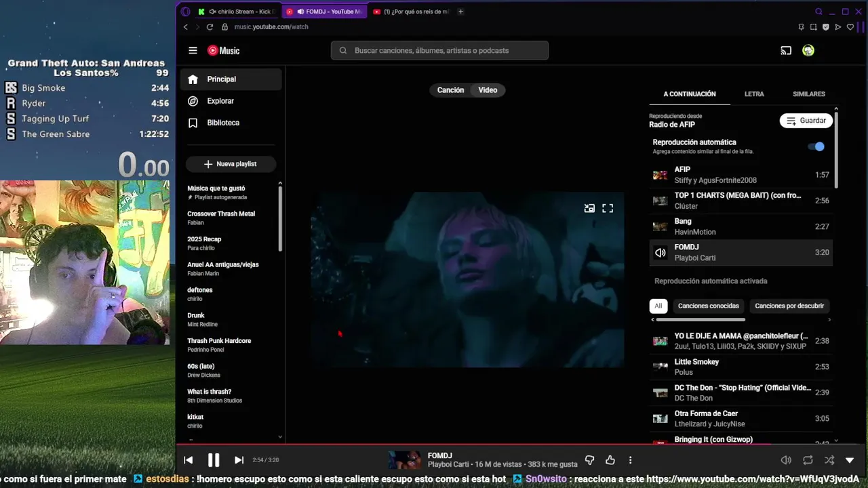This screenshot has width=868, height=488.
Task: Go back in browser history
Action: point(186,27)
